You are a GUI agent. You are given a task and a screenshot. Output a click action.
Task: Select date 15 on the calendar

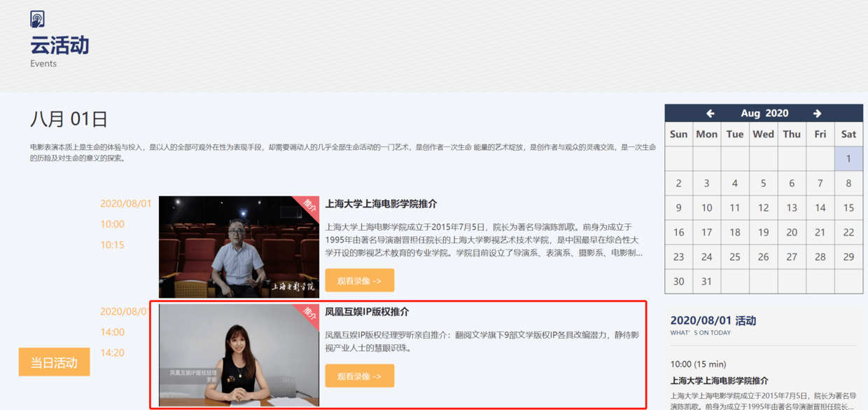(x=848, y=207)
